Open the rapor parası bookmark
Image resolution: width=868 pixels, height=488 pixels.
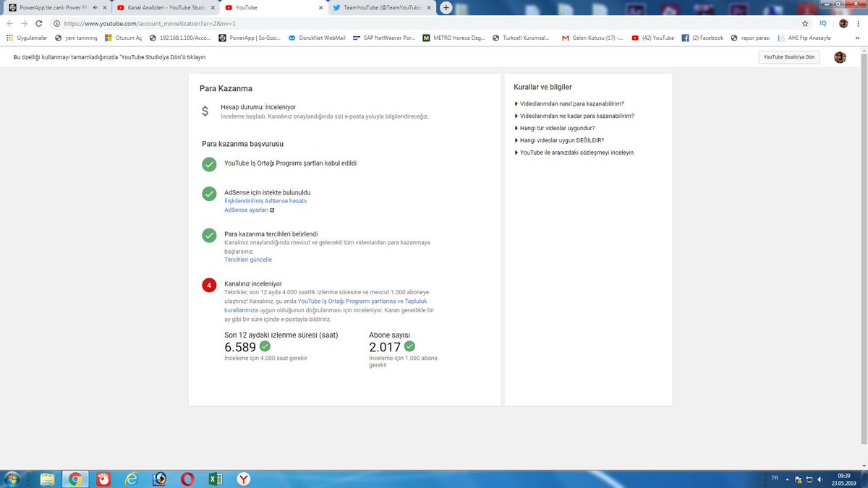752,38
